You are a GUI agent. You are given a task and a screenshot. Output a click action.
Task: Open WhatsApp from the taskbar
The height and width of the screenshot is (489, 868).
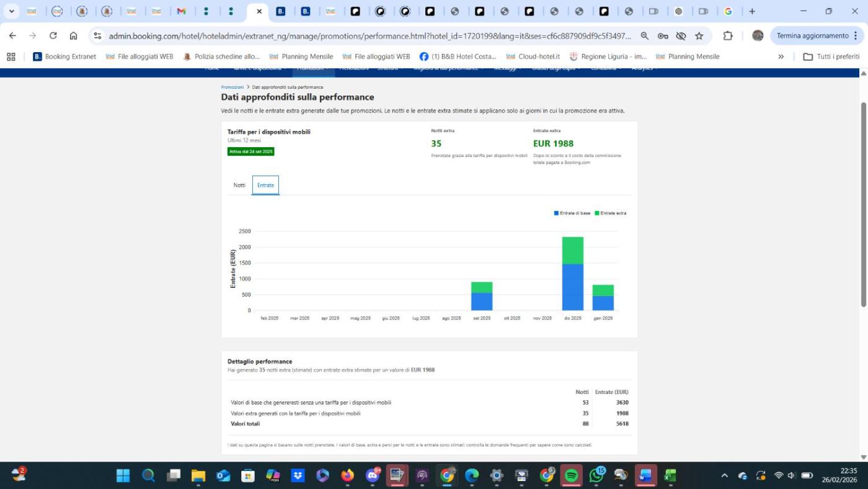click(x=596, y=476)
